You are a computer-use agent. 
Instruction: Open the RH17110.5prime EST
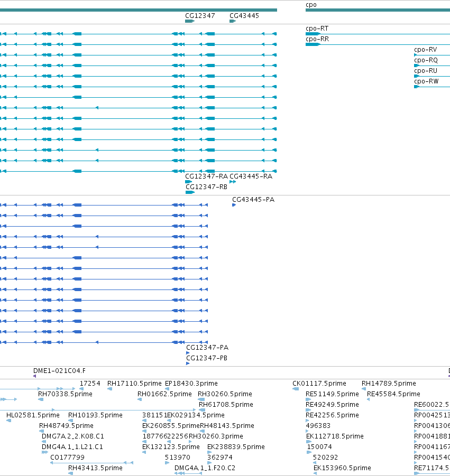coord(134,384)
